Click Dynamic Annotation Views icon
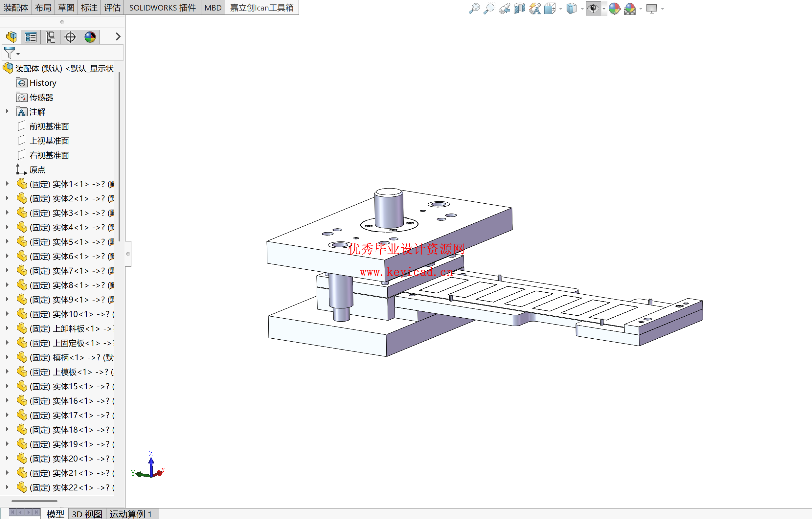This screenshot has height=519, width=812. tap(535, 8)
